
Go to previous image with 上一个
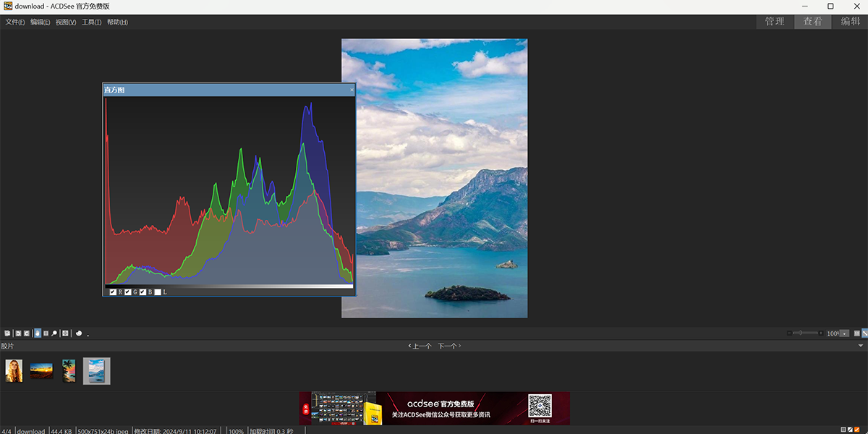point(420,346)
